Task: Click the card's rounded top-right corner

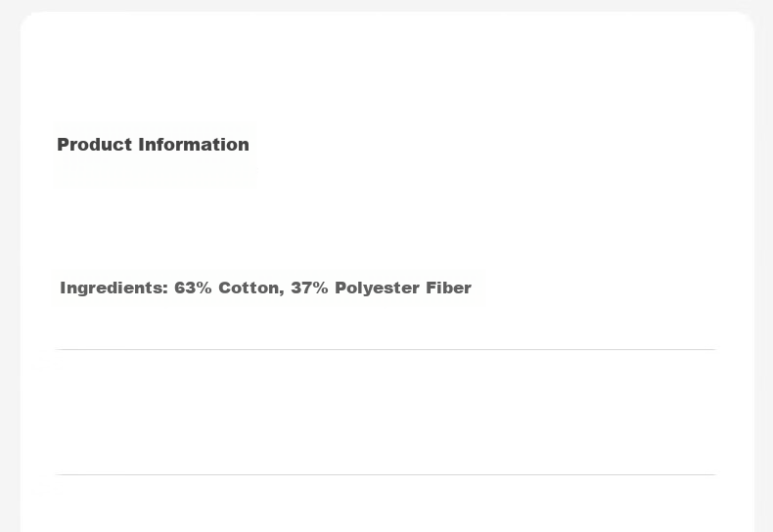Action: tap(745, 22)
